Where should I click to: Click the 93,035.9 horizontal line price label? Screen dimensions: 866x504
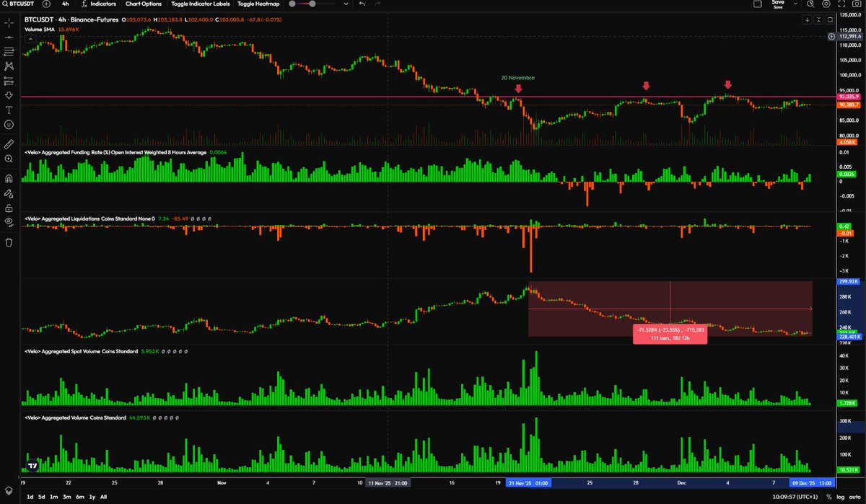849,97
